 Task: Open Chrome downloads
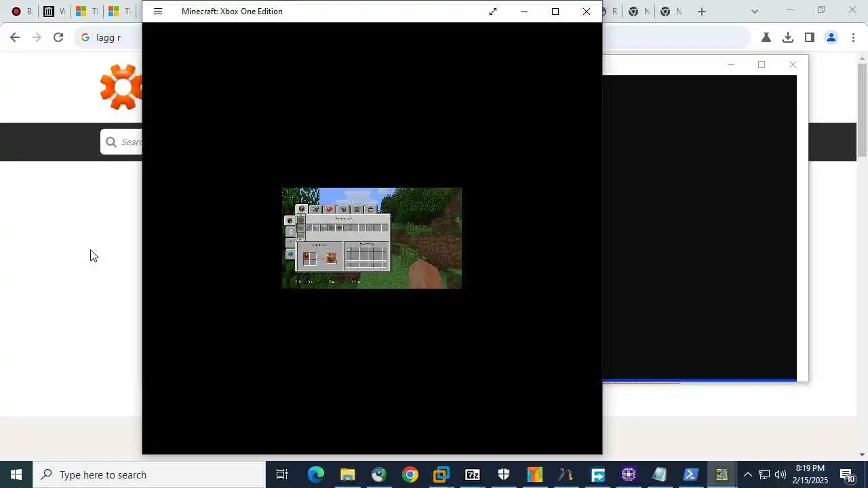[787, 37]
